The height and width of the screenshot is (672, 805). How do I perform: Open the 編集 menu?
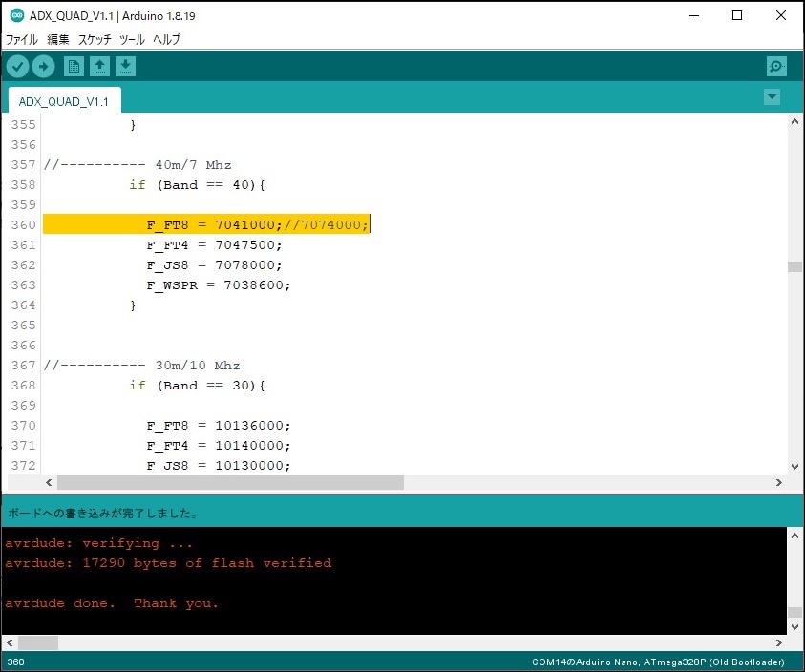[58, 39]
